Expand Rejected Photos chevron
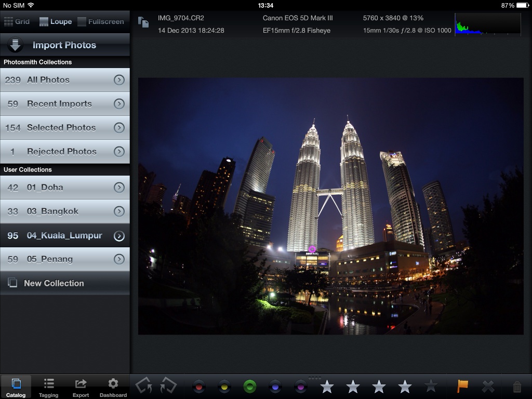The width and height of the screenshot is (532, 399). pyautogui.click(x=119, y=152)
